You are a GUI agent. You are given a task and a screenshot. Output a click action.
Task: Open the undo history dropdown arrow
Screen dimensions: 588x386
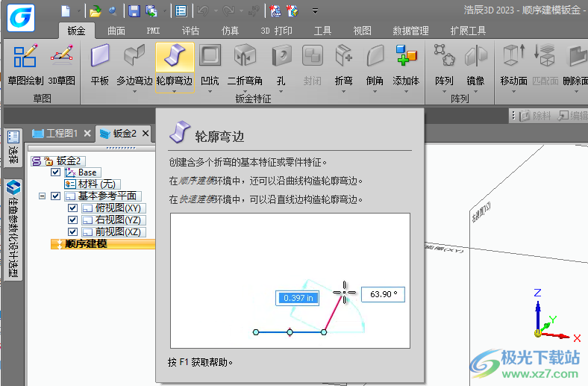pyautogui.click(x=216, y=12)
